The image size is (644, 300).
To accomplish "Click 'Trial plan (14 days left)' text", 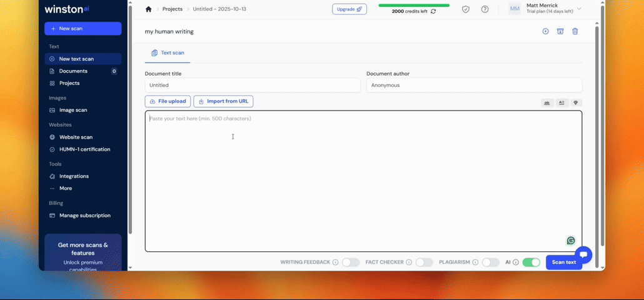I will click(x=550, y=11).
